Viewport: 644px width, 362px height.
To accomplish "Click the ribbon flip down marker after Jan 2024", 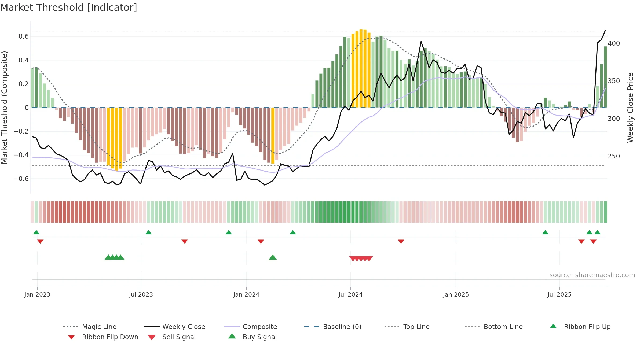I will (x=261, y=242).
